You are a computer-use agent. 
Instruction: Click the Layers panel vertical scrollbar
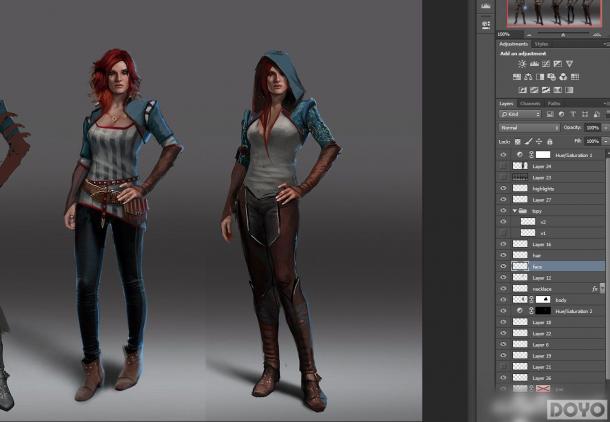pos(607,268)
